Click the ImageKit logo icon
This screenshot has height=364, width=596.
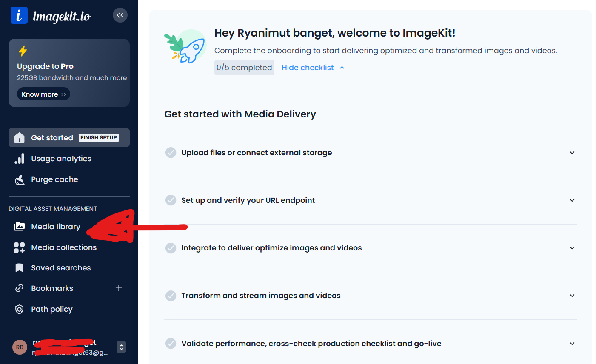[x=19, y=16]
